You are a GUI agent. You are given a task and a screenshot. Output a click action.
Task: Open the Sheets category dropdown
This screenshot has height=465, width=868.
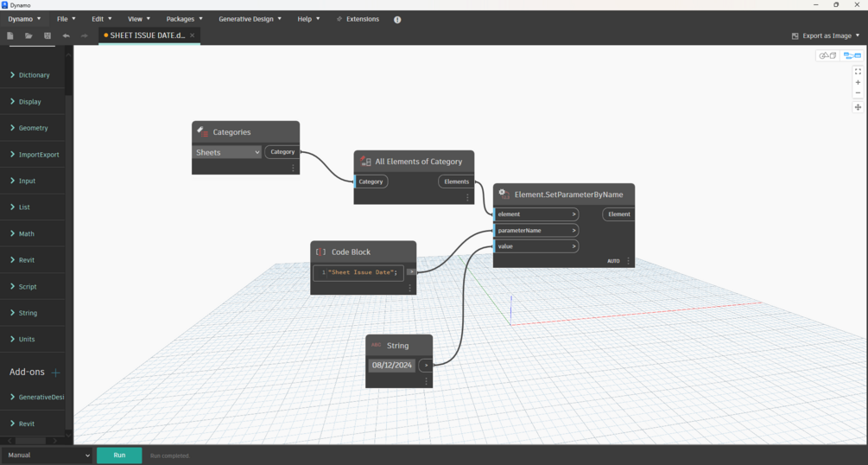tap(227, 152)
